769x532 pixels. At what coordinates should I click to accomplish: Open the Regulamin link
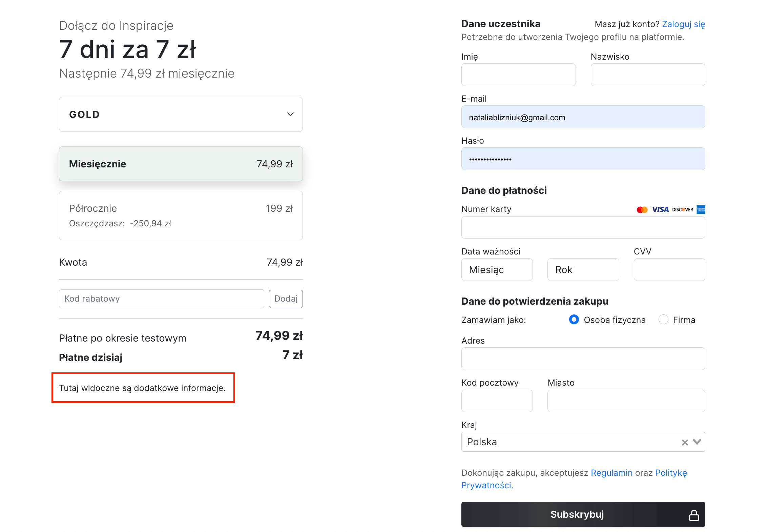click(x=611, y=473)
